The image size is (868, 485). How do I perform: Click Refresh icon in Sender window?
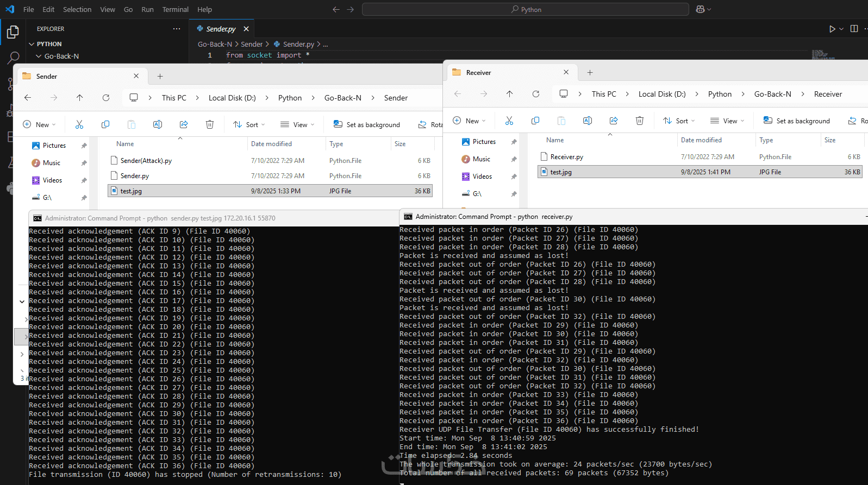tap(106, 98)
